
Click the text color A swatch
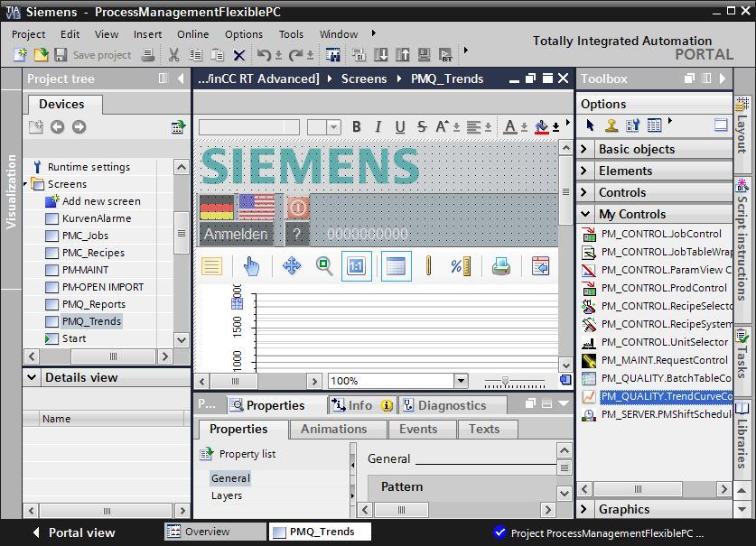pos(510,126)
